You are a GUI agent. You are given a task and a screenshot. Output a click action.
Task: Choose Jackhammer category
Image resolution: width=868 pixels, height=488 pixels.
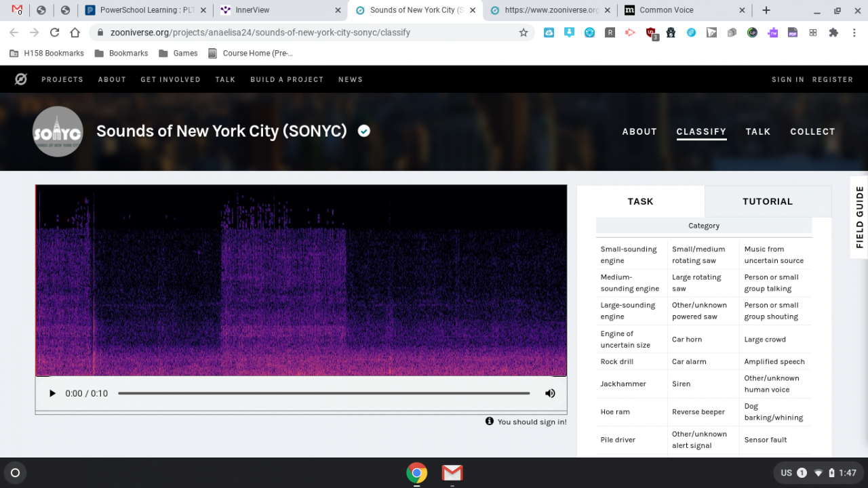(631, 384)
